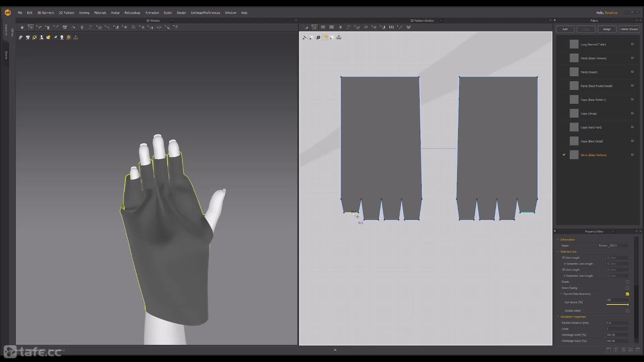Adjust the Curvature (%) slider
The width and height of the screenshot is (644, 362).
click(617, 305)
